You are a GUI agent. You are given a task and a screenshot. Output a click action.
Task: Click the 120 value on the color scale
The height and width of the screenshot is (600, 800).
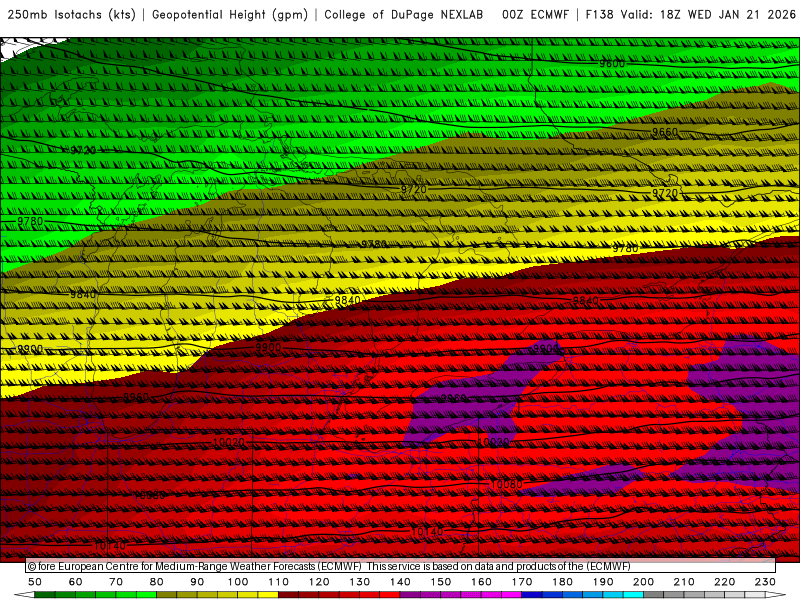pyautogui.click(x=319, y=582)
